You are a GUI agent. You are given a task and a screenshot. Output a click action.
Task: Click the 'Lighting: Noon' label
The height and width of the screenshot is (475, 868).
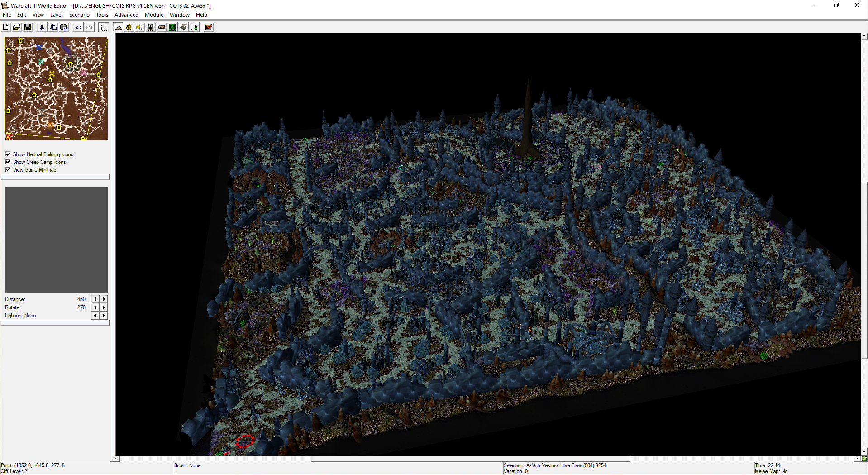(x=20, y=316)
